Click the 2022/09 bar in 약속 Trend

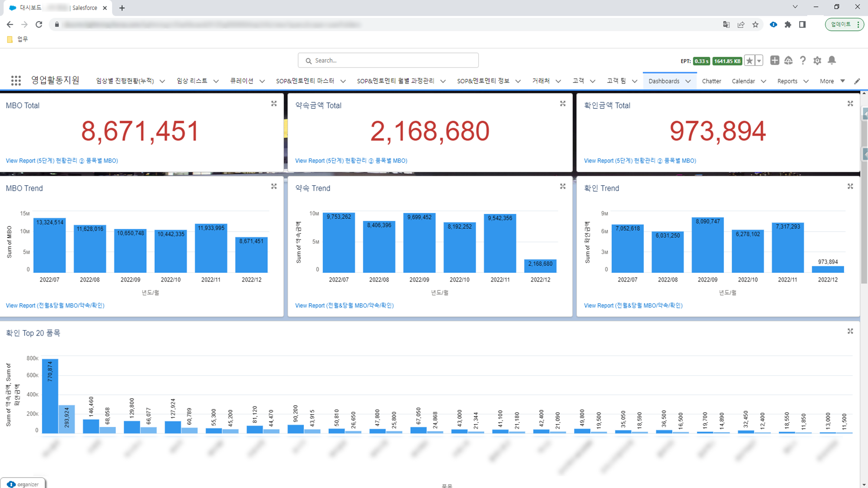419,242
